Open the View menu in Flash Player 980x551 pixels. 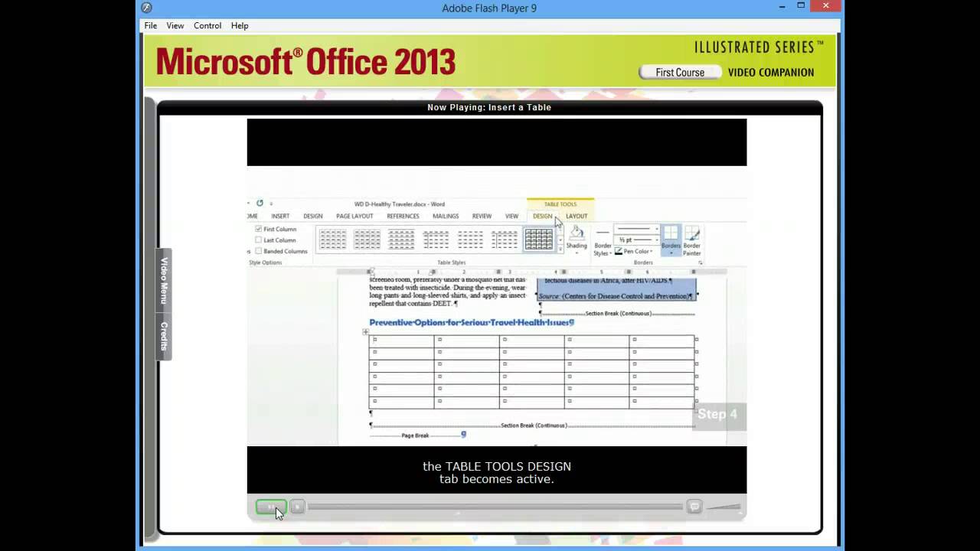coord(175,25)
